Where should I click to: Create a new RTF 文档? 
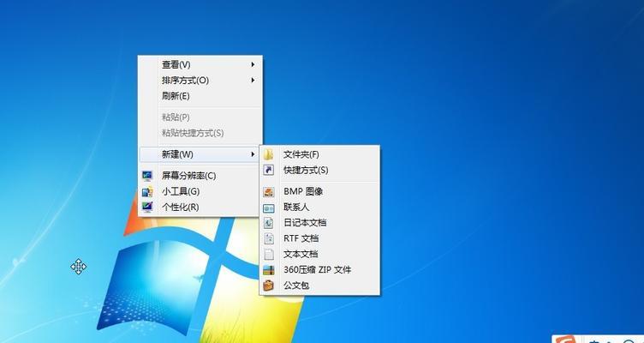coord(319,238)
